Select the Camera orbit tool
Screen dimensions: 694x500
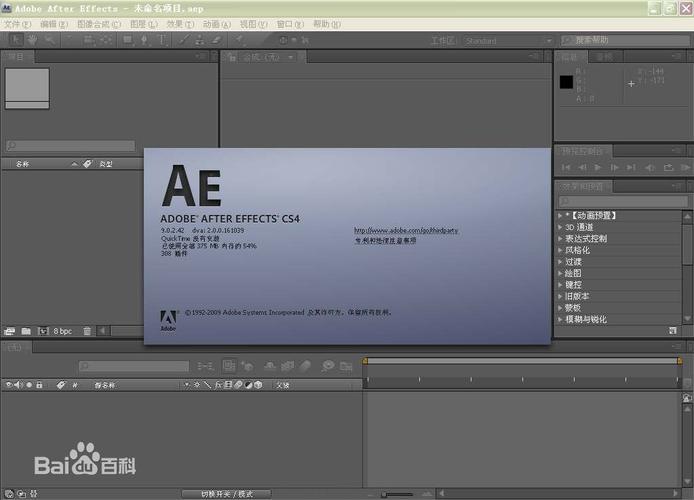(x=89, y=40)
